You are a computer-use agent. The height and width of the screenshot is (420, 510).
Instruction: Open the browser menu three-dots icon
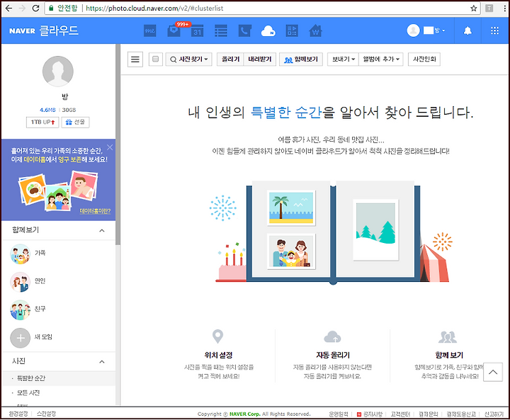505,8
